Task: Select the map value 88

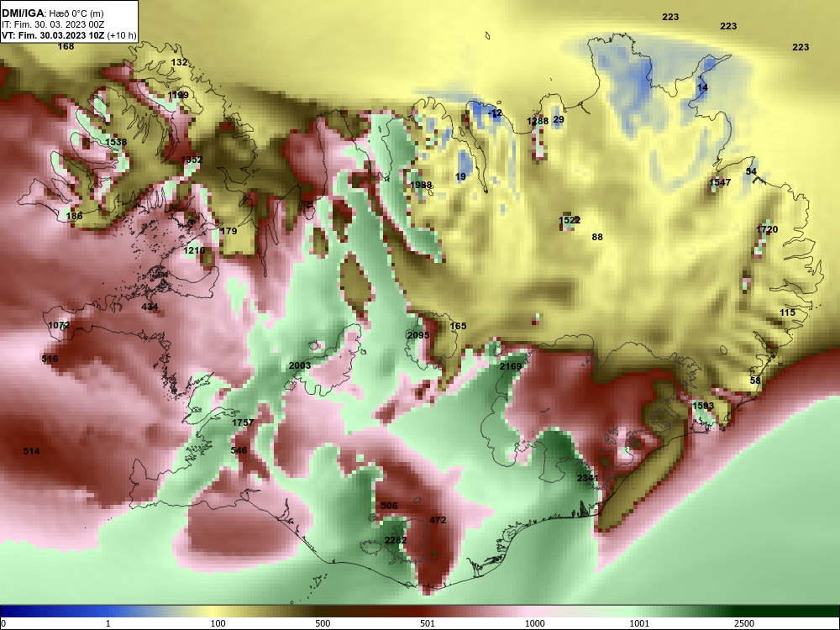Action: point(597,237)
